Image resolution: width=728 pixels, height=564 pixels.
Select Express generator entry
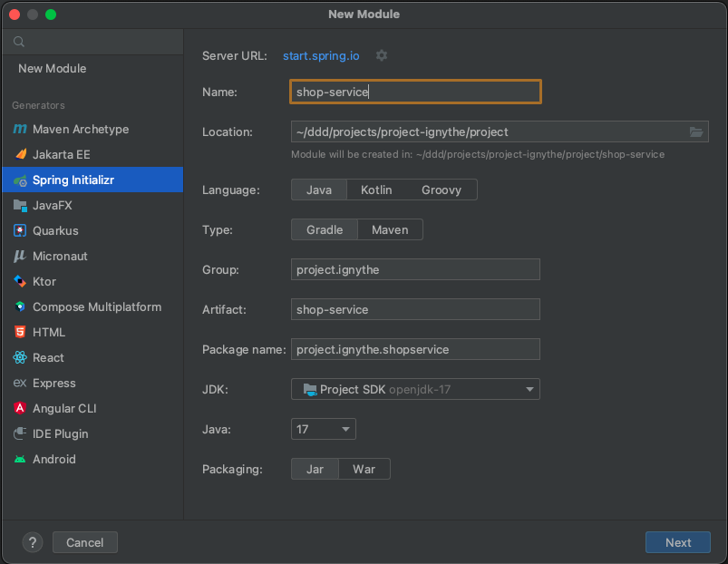point(92,383)
